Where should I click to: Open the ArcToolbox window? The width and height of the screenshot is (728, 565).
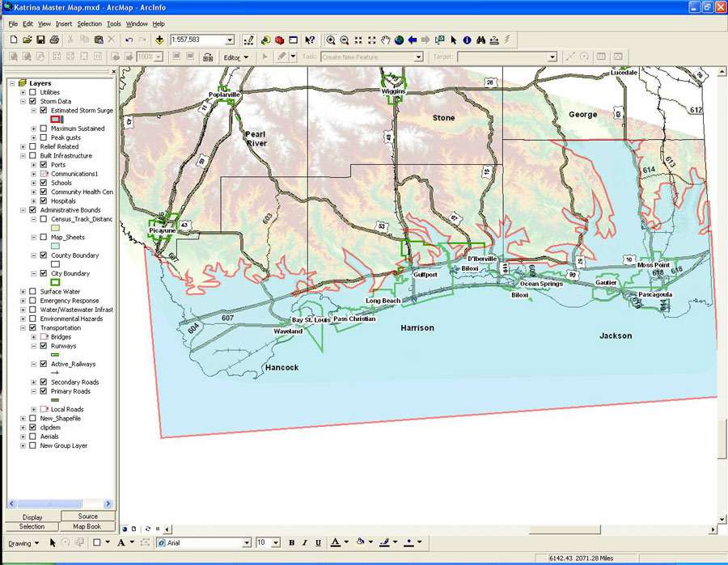pyautogui.click(x=280, y=40)
